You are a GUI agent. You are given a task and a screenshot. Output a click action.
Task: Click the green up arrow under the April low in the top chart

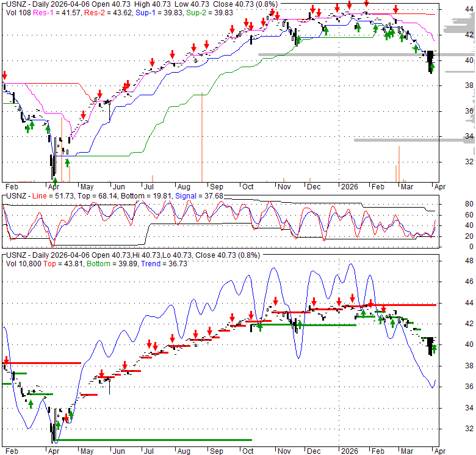point(55,181)
